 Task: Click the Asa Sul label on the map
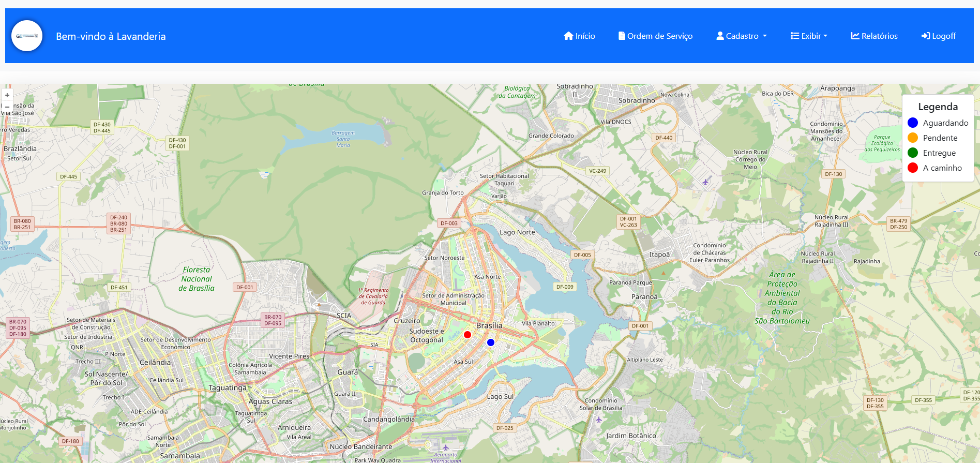point(463,362)
